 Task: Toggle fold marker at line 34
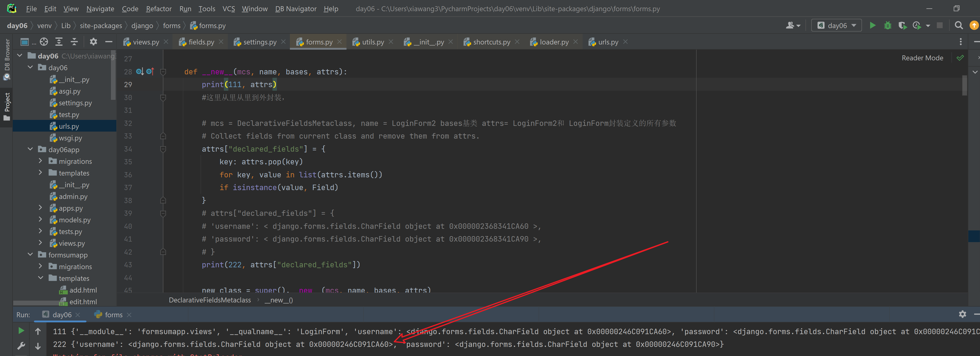[163, 149]
